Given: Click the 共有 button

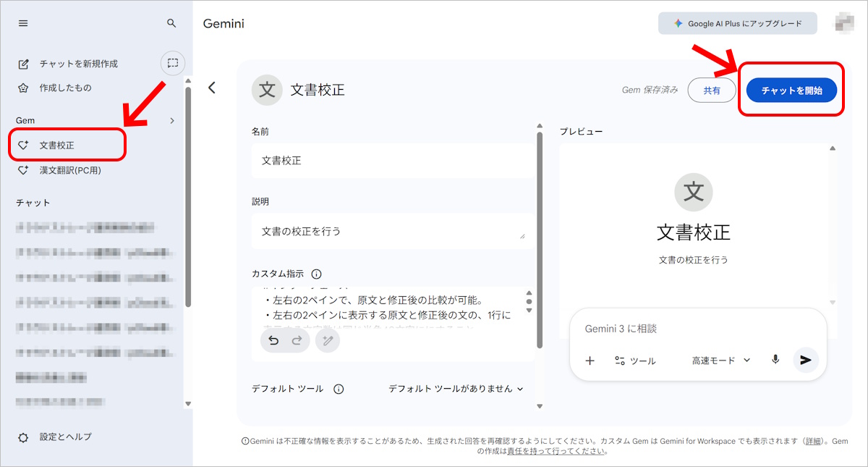Looking at the screenshot, I should tap(711, 90).
